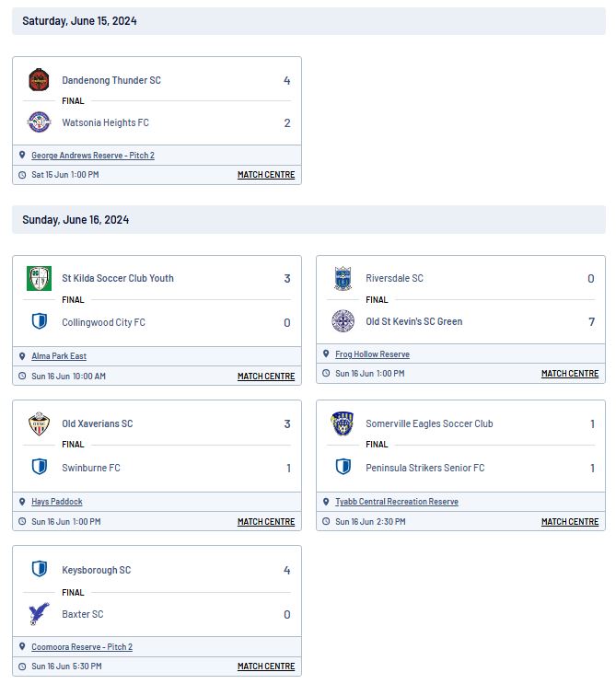Screen dimensions: 616x684
Task: Click the Watsonia Heights FC club crest
Action: click(x=39, y=122)
